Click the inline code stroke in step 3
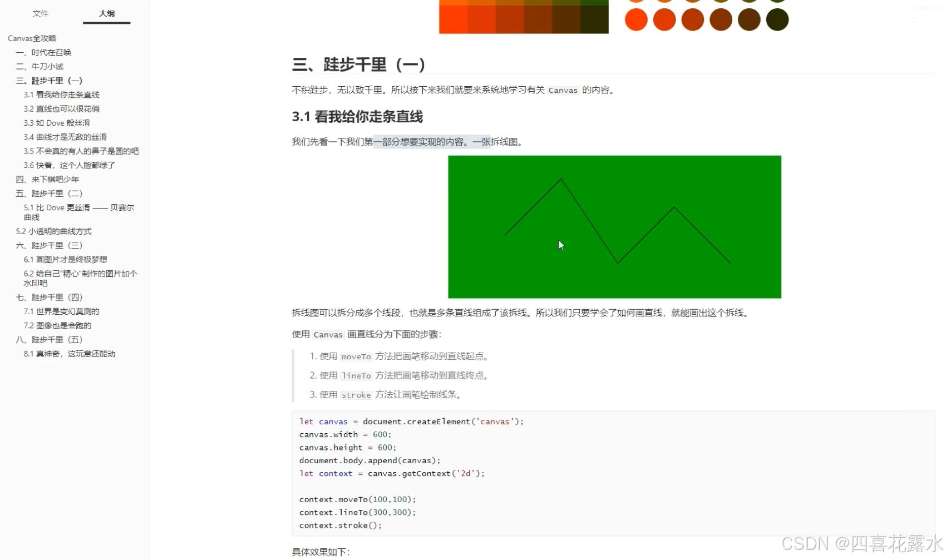 tap(356, 395)
